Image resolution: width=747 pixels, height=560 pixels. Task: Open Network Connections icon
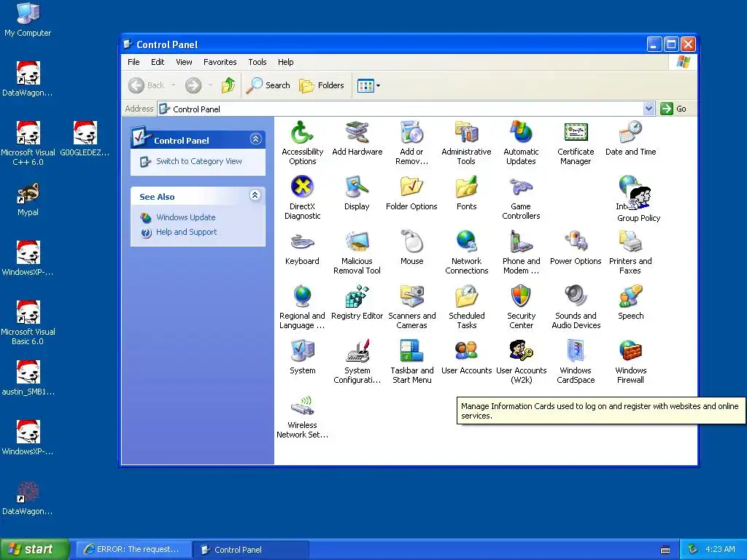coord(466,241)
